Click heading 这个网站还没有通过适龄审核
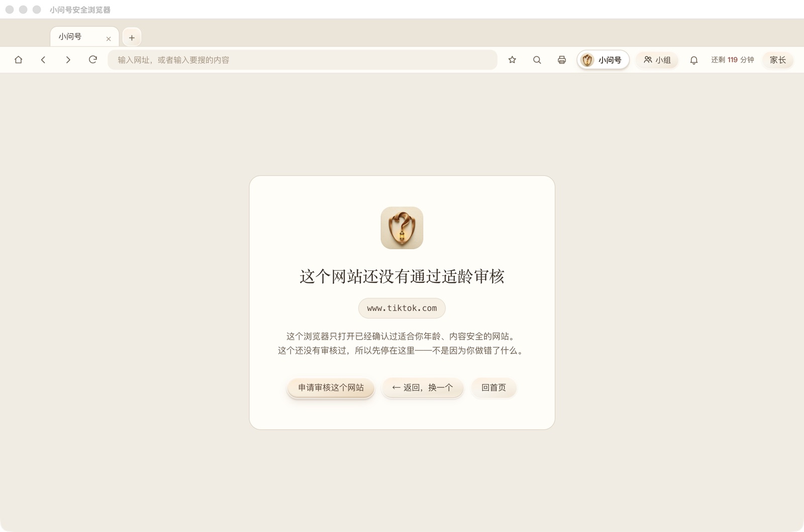 tap(402, 276)
